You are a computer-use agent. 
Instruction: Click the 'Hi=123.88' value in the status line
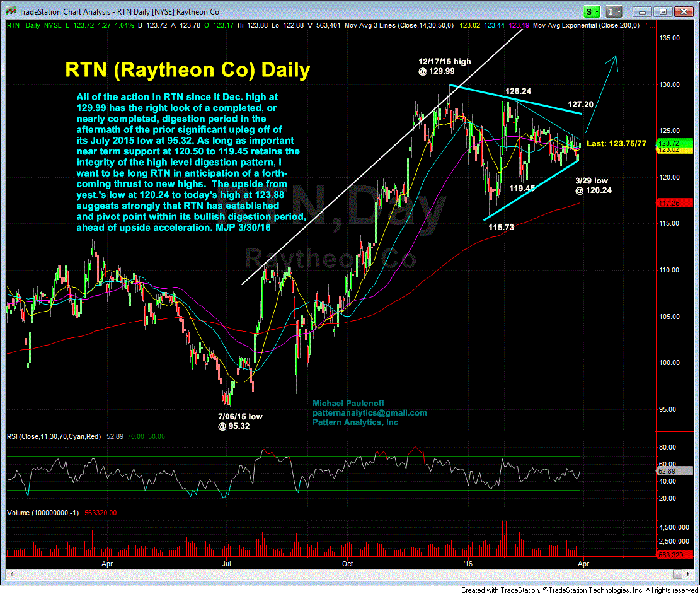click(253, 25)
